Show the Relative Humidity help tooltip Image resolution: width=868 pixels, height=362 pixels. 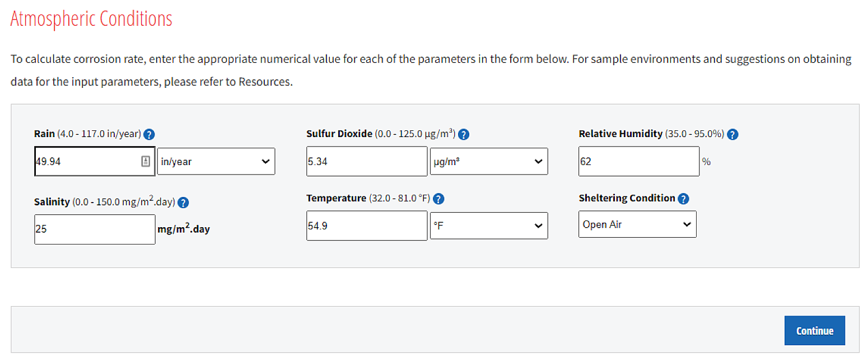click(x=732, y=134)
